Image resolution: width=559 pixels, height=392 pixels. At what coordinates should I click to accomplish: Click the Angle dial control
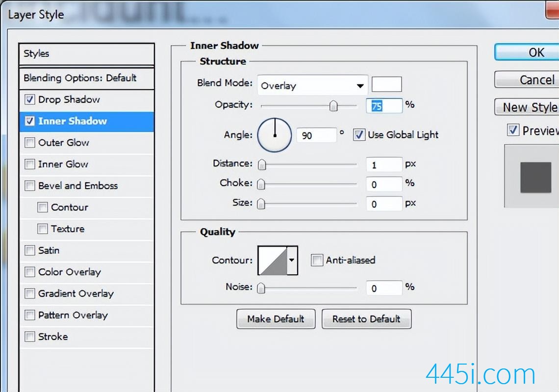point(275,135)
